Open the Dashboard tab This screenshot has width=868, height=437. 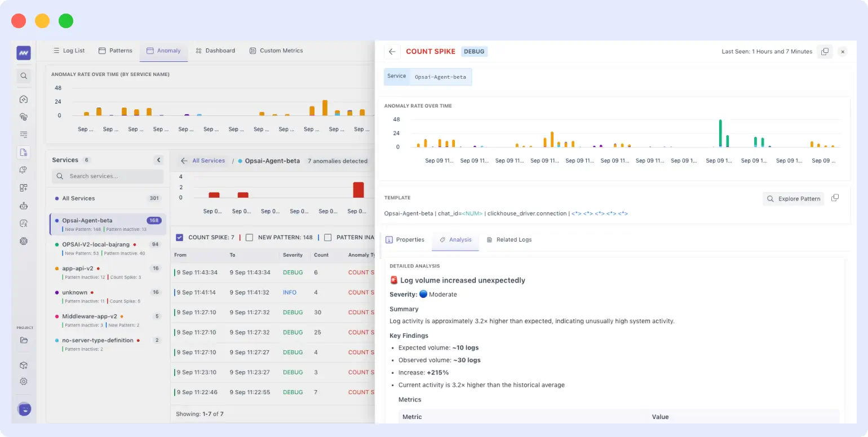(215, 51)
